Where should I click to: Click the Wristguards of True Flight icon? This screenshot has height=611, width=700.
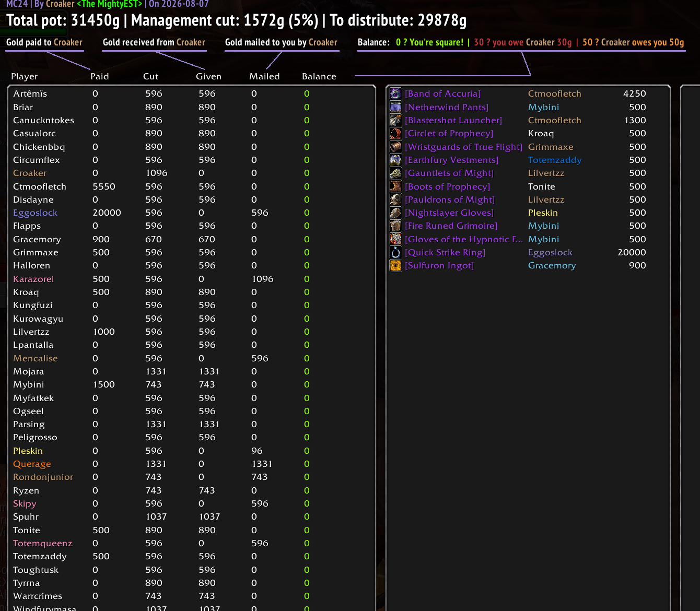(x=396, y=147)
